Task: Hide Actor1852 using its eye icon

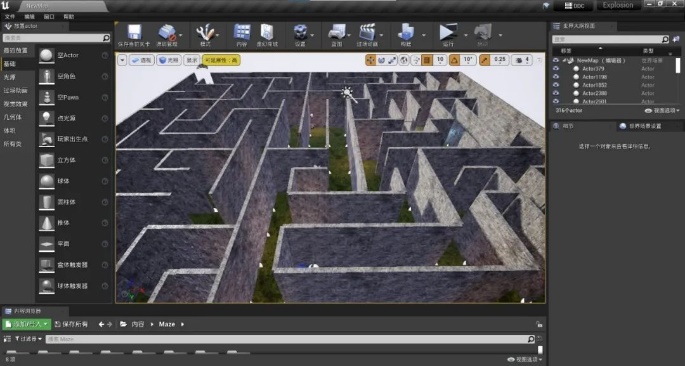Action: pos(556,85)
